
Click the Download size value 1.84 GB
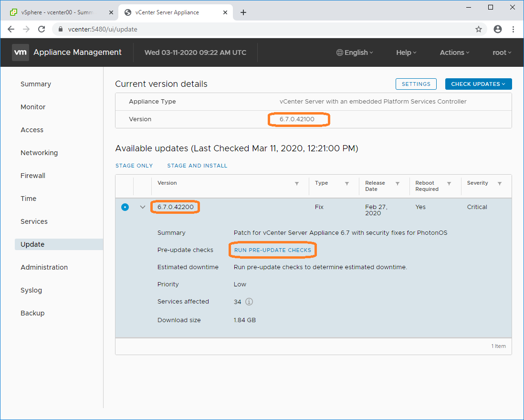click(245, 320)
